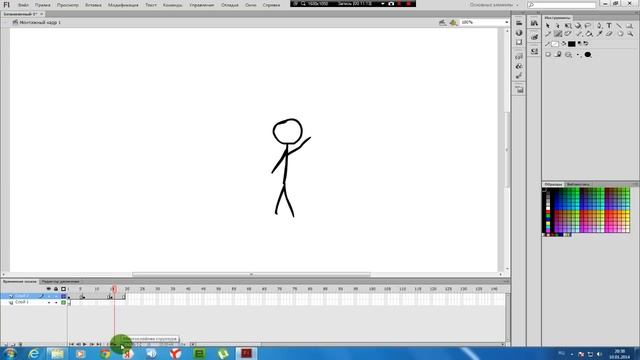Toggle outline view for Слой 2
Viewport: 640px width, 360px height.
(x=63, y=296)
